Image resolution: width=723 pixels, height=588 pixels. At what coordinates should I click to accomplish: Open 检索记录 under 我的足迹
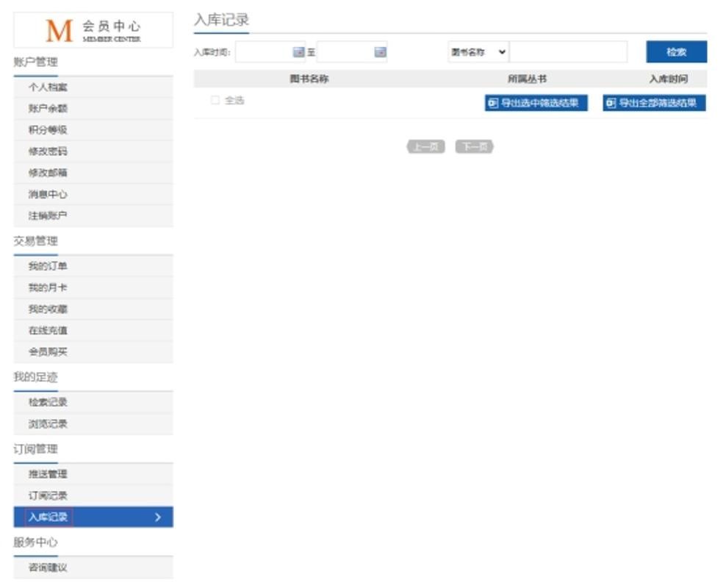[48, 402]
